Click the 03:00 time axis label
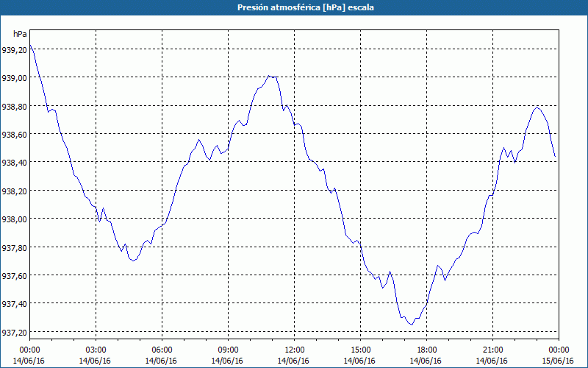The height and width of the screenshot is (368, 588). pyautogui.click(x=96, y=350)
